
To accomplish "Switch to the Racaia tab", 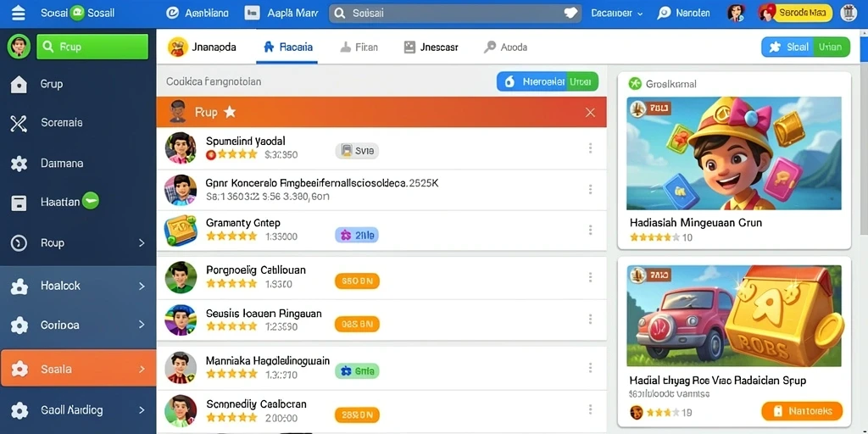I will click(288, 47).
